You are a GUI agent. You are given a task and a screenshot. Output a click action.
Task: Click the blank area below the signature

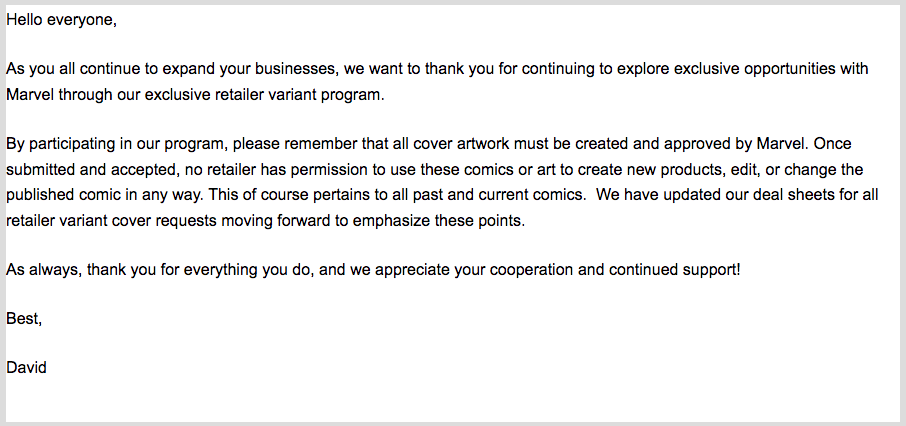point(453,400)
